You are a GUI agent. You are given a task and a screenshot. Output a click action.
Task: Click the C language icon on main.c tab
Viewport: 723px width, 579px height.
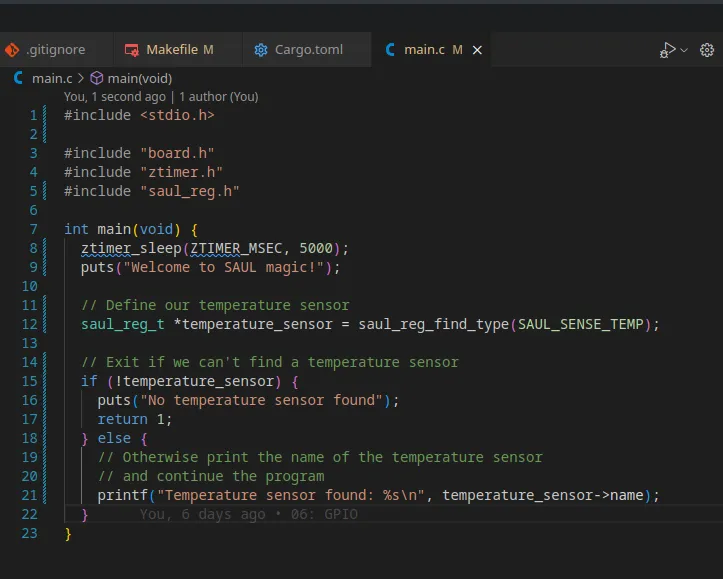coord(390,49)
